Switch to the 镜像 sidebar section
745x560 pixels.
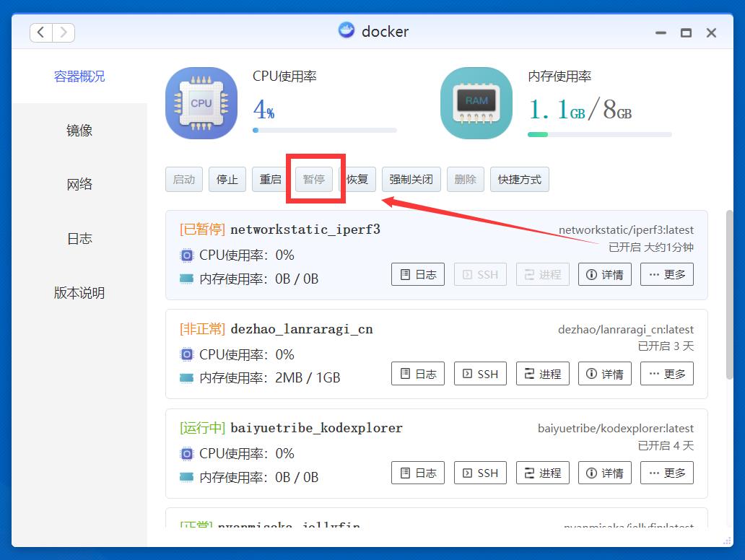[79, 130]
